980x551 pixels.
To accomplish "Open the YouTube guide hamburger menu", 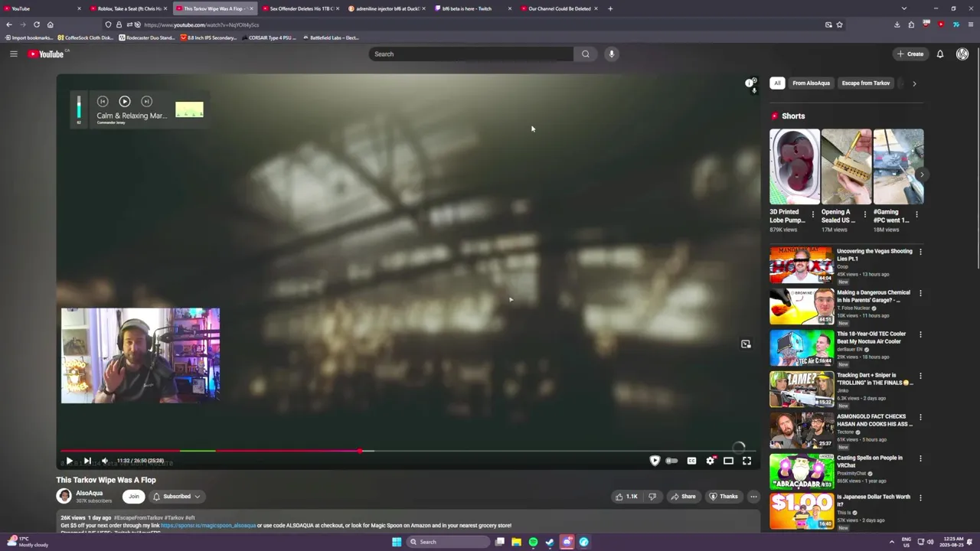I will pyautogui.click(x=13, y=54).
